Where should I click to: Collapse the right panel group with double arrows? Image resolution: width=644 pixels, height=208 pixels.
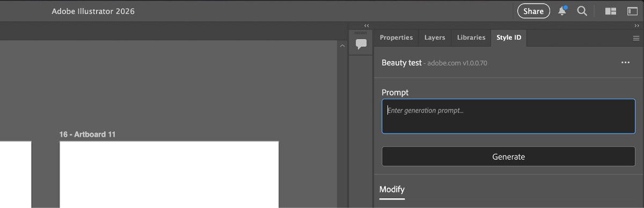click(x=636, y=26)
